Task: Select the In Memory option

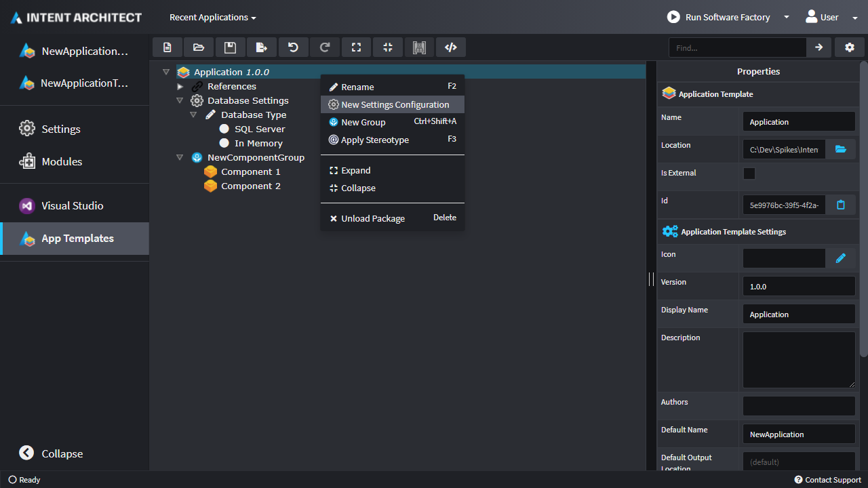Action: pyautogui.click(x=258, y=143)
